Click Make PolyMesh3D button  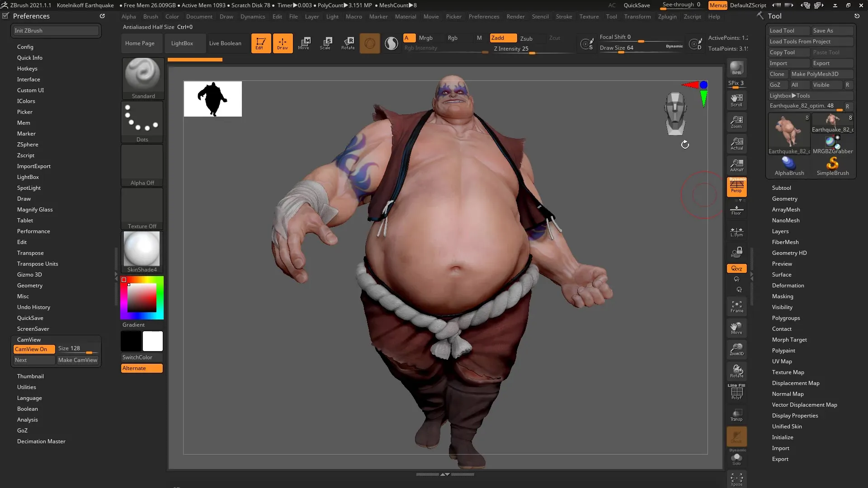point(821,74)
